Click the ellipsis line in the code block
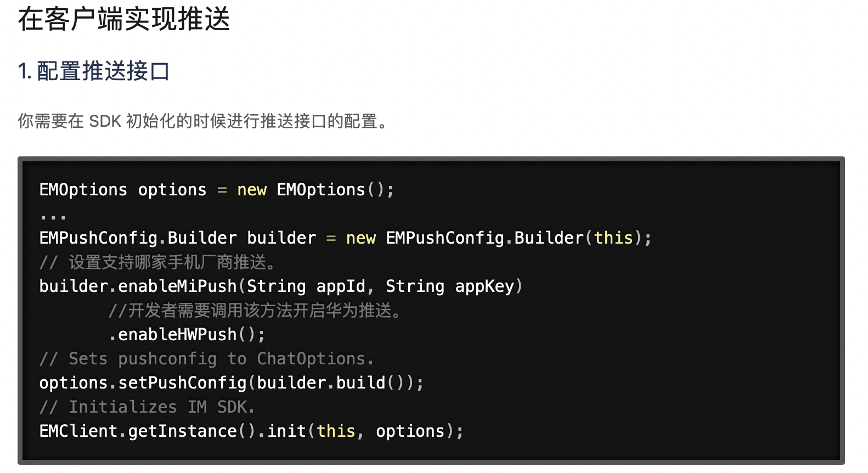This screenshot has height=473, width=868. [x=53, y=215]
